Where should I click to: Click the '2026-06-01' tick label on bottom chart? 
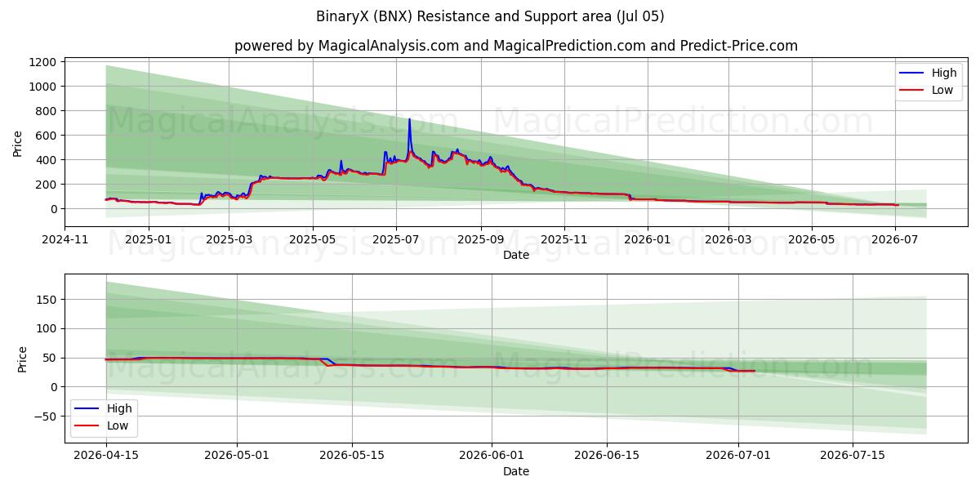[x=492, y=457]
